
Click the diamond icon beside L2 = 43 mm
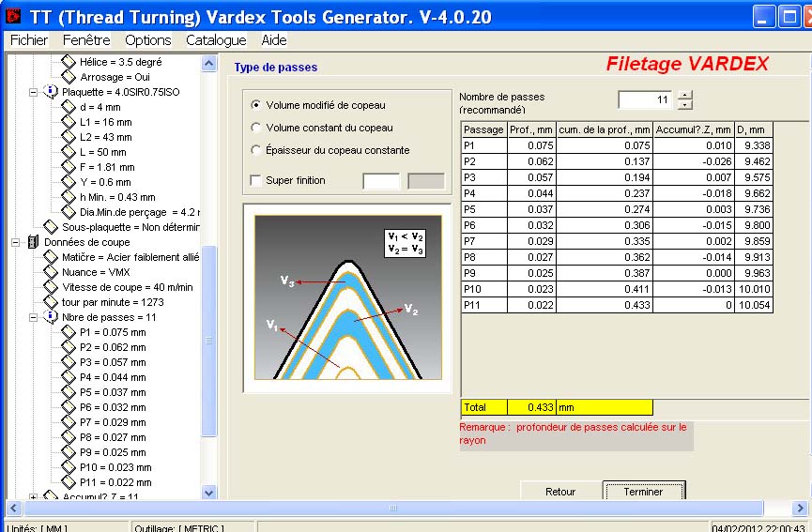[69, 137]
